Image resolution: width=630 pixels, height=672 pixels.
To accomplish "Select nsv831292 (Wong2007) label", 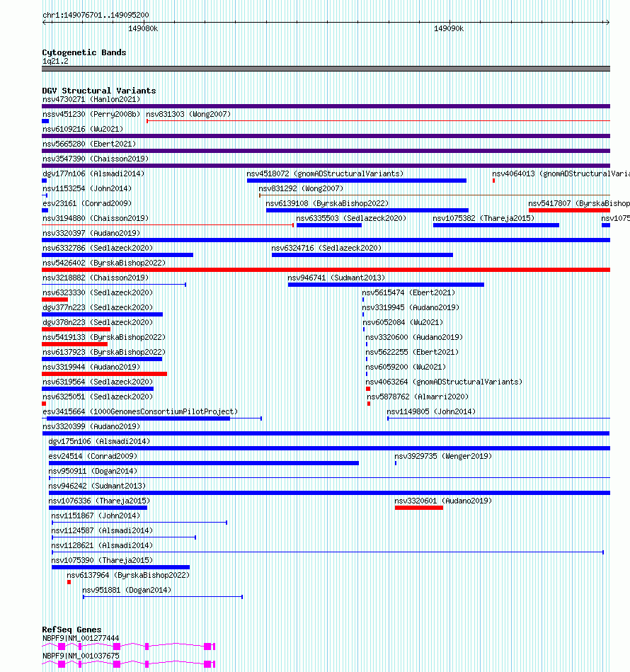I will 301,188.
